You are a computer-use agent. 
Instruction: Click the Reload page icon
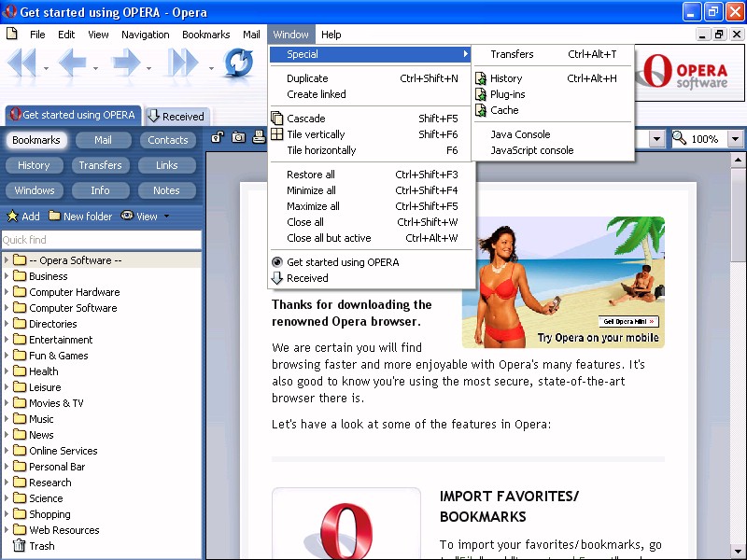(238, 63)
